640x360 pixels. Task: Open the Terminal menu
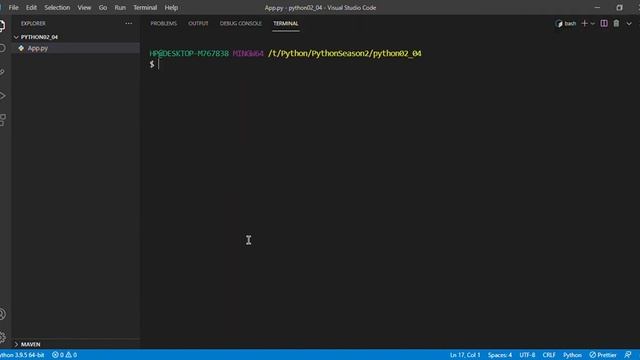tap(145, 8)
